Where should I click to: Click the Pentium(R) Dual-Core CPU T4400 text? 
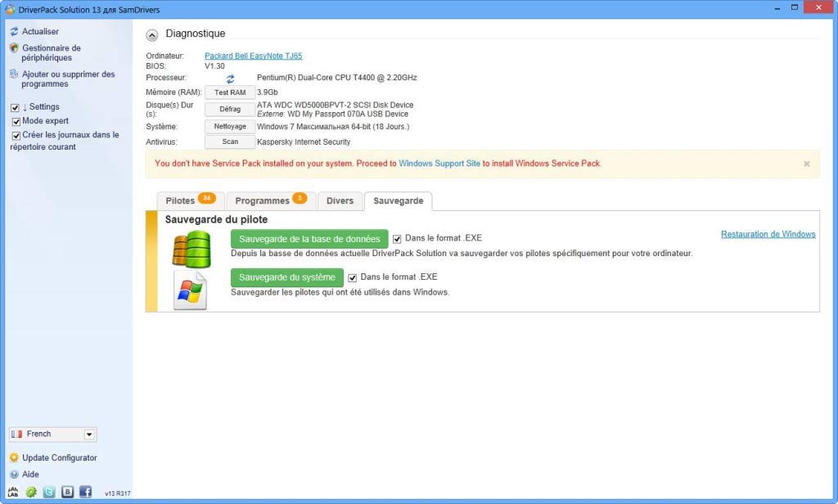[x=336, y=78]
